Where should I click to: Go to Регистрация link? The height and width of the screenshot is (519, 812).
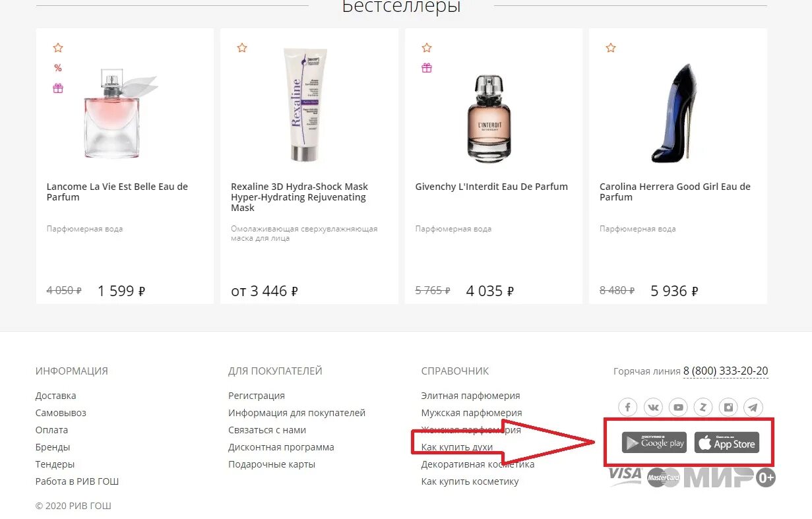[x=257, y=396]
